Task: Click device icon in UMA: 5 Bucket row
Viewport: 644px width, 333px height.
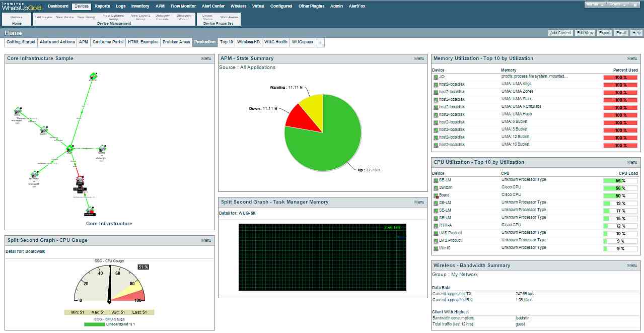Action: click(436, 130)
